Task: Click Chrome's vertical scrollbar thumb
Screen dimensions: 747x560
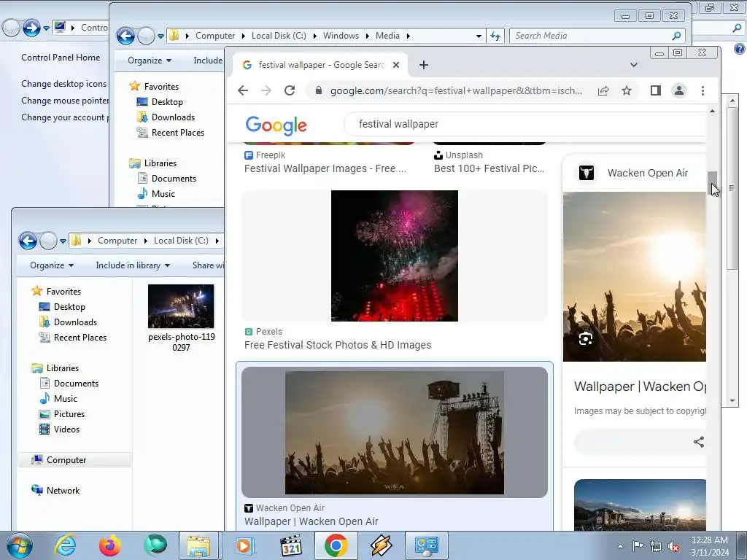Action: (x=712, y=183)
